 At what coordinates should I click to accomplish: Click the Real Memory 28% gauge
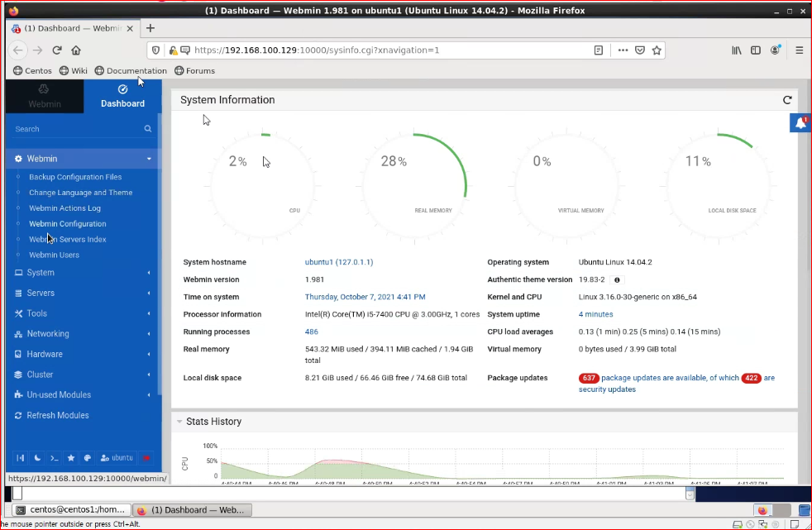click(x=415, y=185)
